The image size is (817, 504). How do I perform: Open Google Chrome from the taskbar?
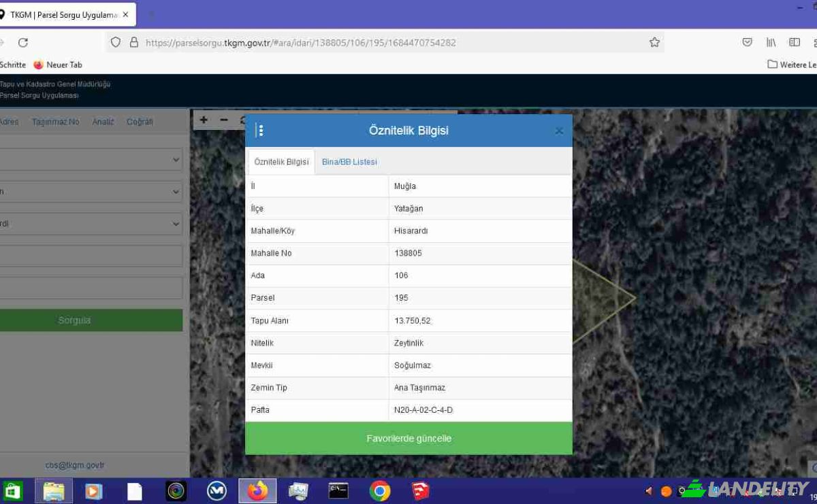[x=380, y=490]
